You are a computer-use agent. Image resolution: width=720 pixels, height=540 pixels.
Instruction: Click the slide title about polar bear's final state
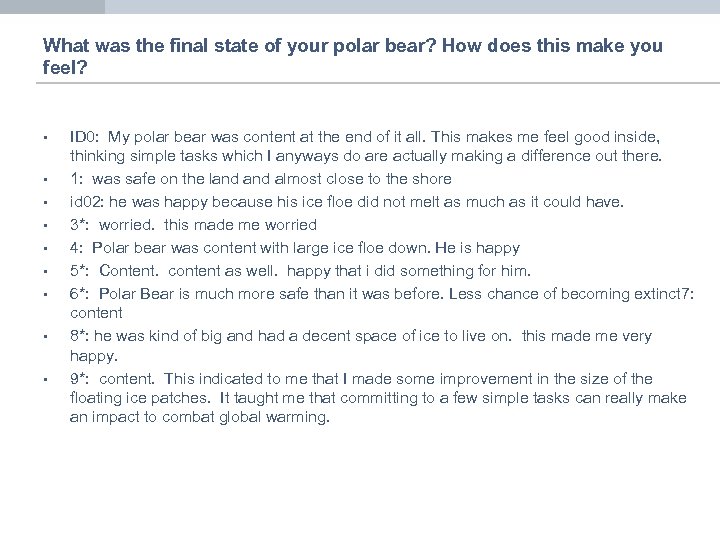(x=352, y=56)
